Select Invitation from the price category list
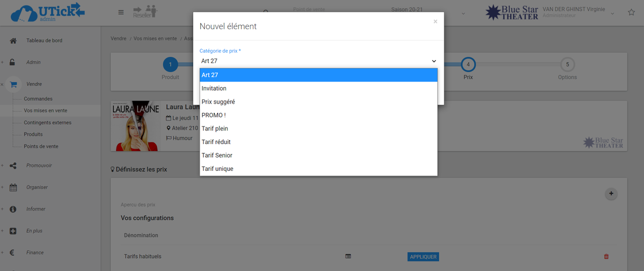644x271 pixels. (x=214, y=88)
